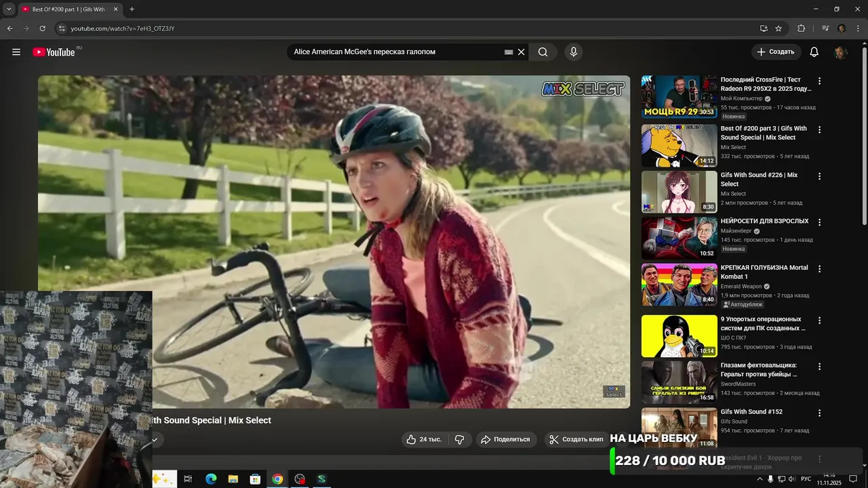Dislike the video with thumbs down
Image resolution: width=868 pixels, height=488 pixels.
point(459,439)
